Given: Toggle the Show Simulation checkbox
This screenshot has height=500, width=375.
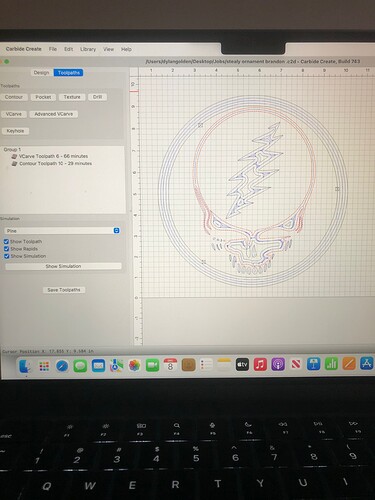Looking at the screenshot, I should click(x=6, y=256).
